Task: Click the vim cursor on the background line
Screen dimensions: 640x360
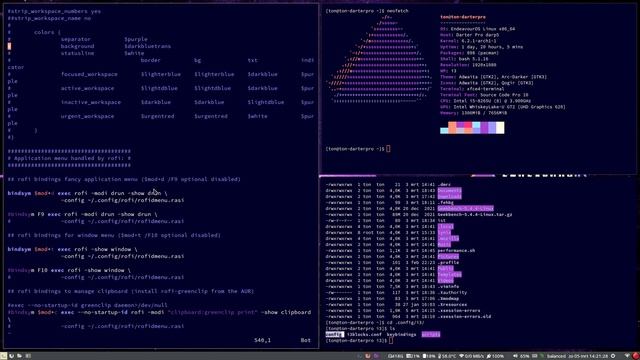Action: [x=9, y=46]
